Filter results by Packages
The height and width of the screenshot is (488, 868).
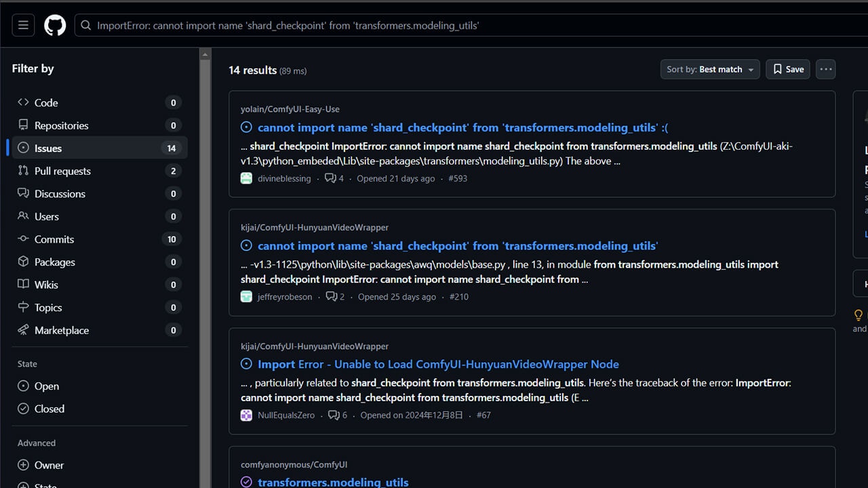click(x=100, y=262)
